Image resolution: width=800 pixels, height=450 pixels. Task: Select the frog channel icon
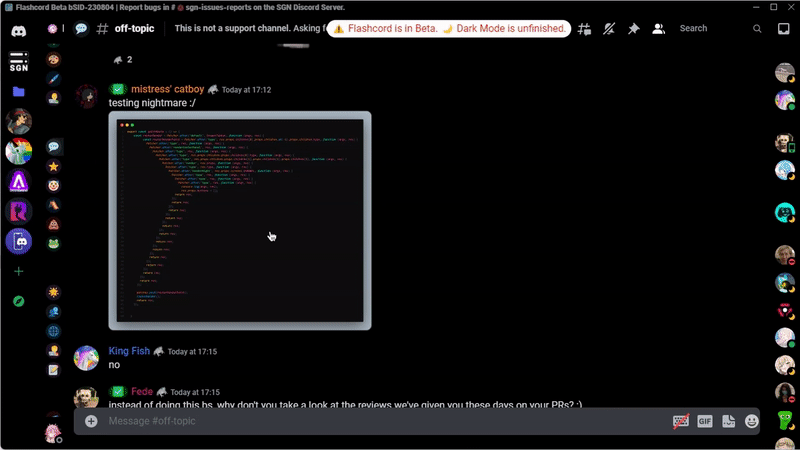[54, 244]
